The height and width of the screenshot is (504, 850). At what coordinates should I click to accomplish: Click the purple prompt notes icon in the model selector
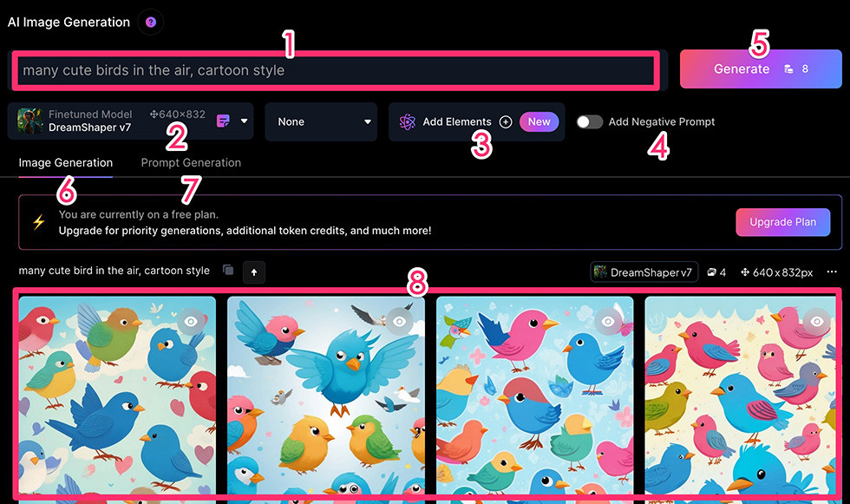point(223,121)
